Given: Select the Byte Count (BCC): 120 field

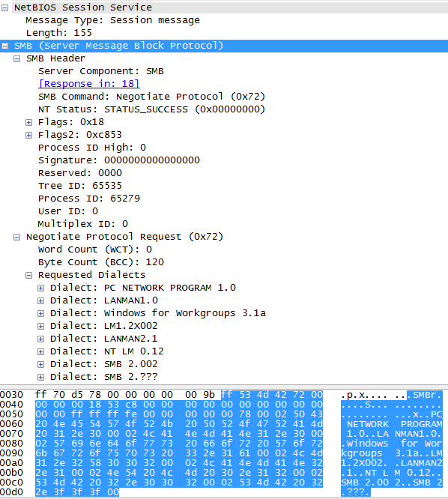Looking at the screenshot, I should pos(101,262).
